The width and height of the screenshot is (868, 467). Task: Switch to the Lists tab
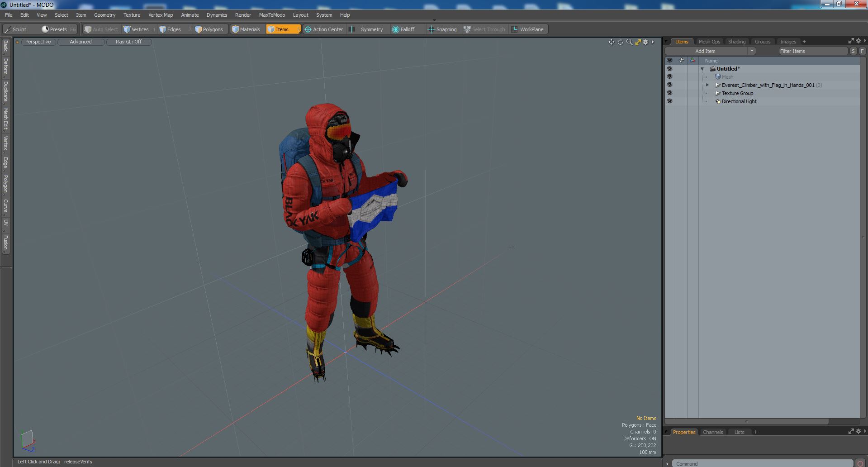[x=739, y=432]
